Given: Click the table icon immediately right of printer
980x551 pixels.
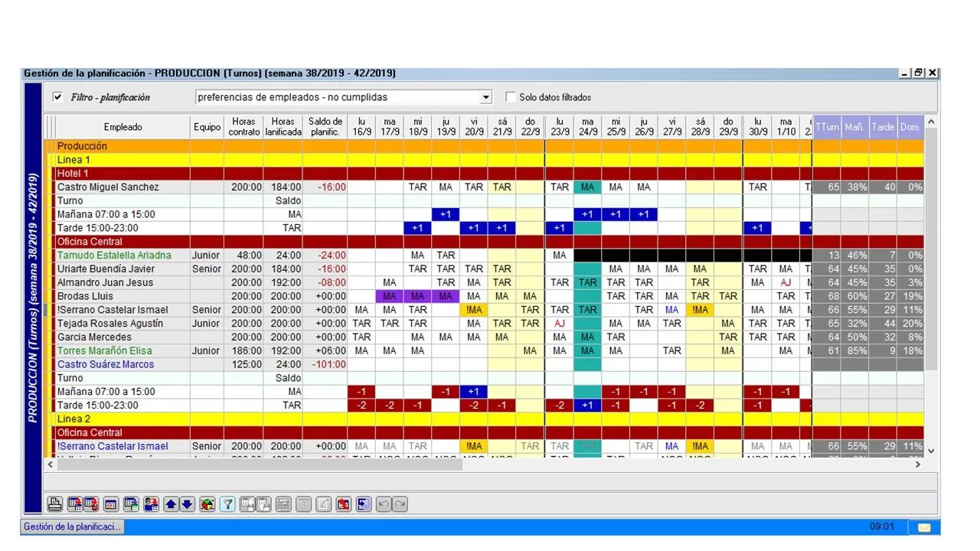Looking at the screenshot, I should point(75,504).
